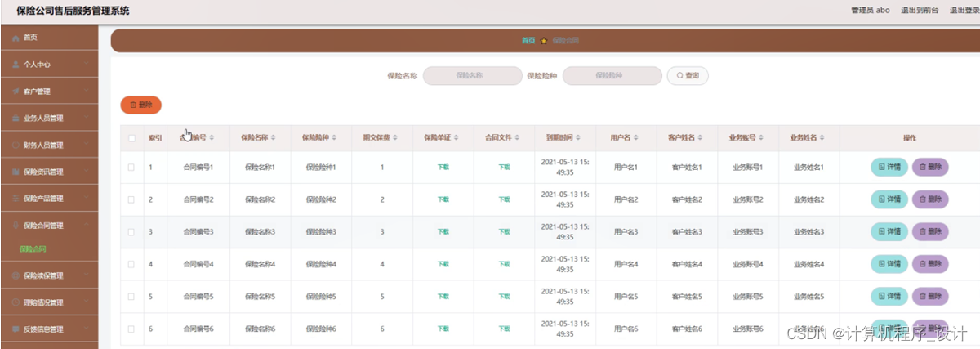
Task: Sort table by 期交保费 column arrows
Action: [396, 138]
